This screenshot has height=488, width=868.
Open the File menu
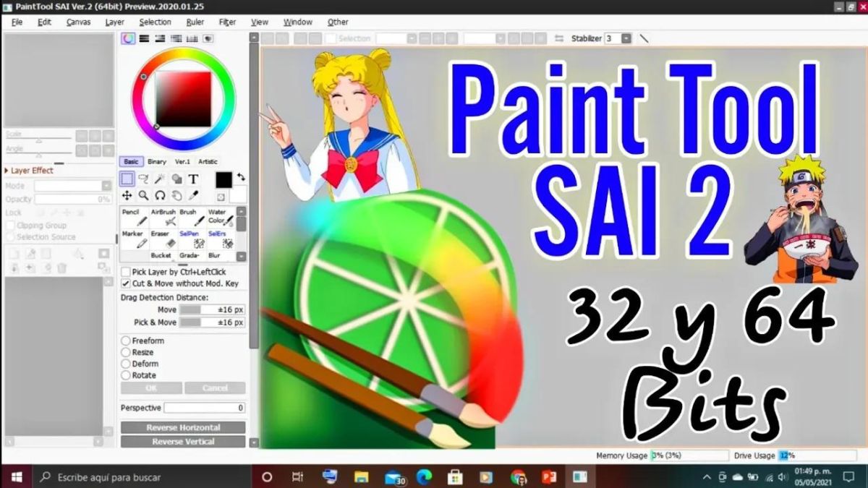[x=17, y=22]
